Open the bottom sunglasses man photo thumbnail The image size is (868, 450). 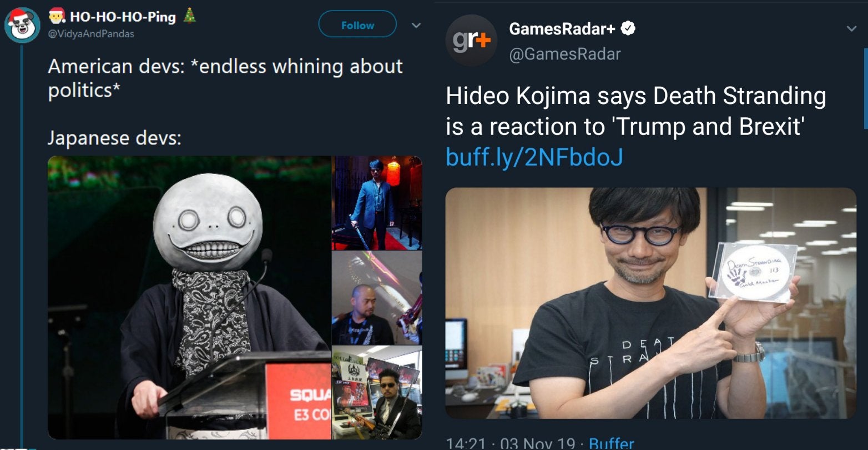click(377, 392)
